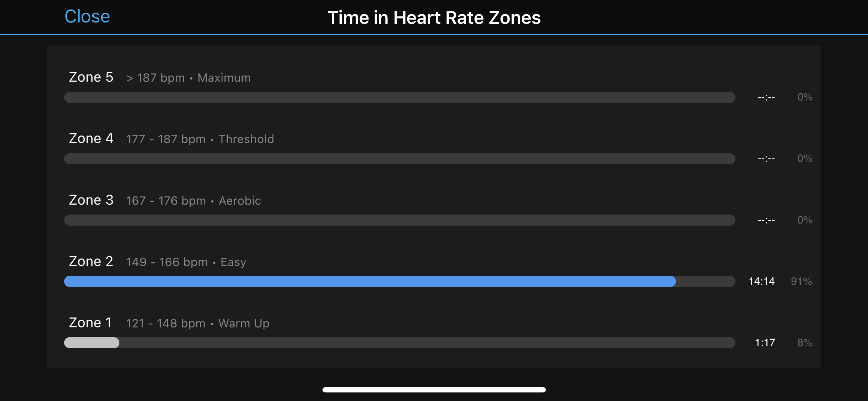Screen dimensions: 868x401
Task: Click the blue Zone 2 progress bar fill
Action: coord(370,281)
